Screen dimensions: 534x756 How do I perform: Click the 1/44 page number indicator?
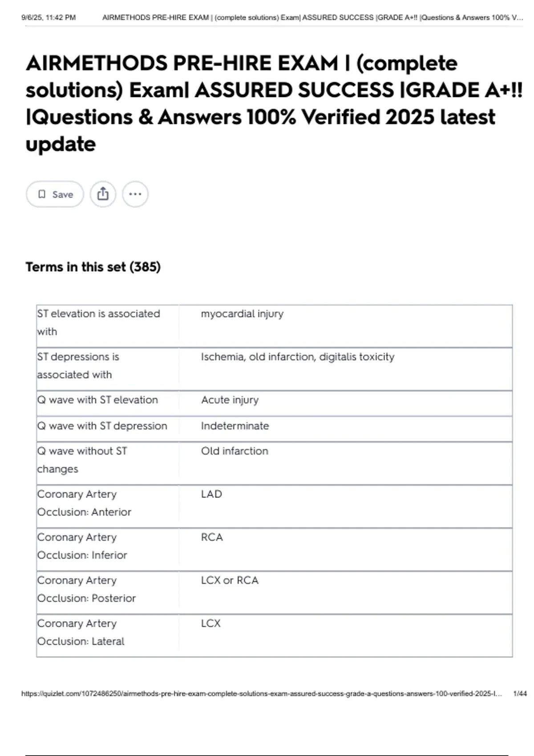(520, 694)
